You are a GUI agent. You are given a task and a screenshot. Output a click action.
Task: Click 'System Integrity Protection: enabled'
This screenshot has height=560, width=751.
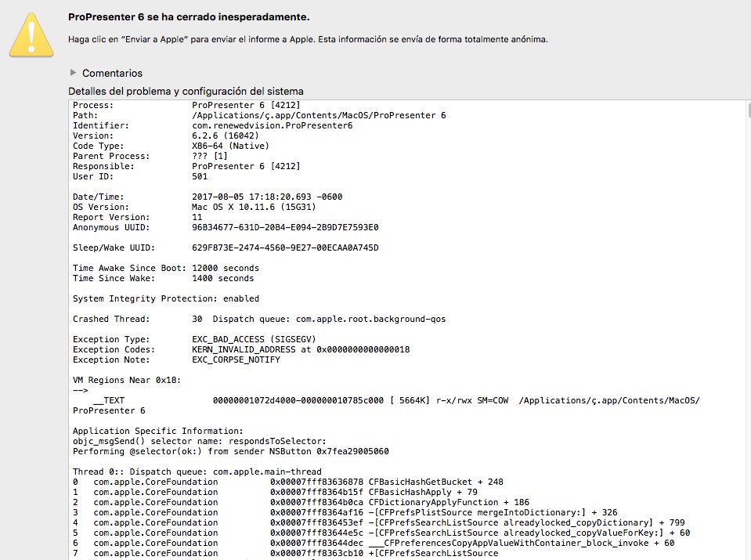pos(166,298)
